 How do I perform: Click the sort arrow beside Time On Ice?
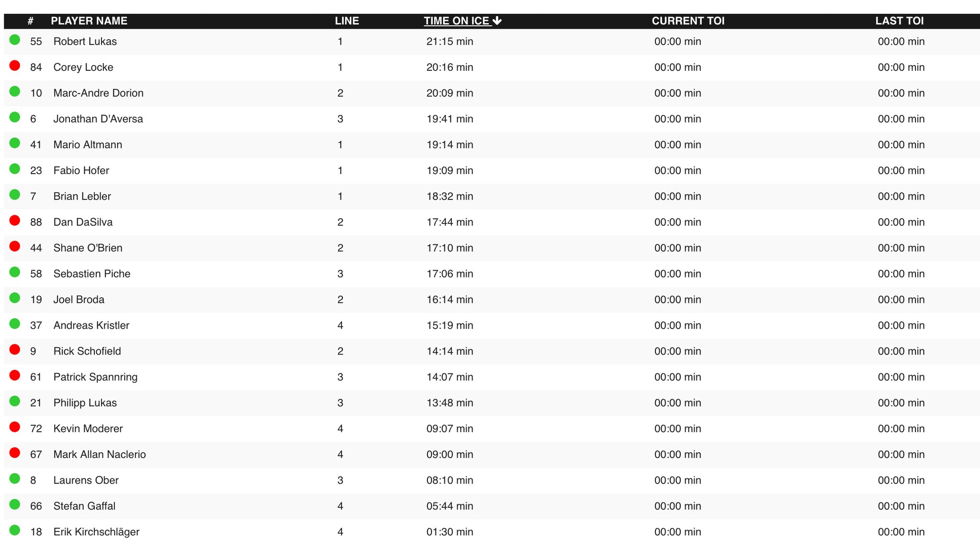tap(497, 21)
